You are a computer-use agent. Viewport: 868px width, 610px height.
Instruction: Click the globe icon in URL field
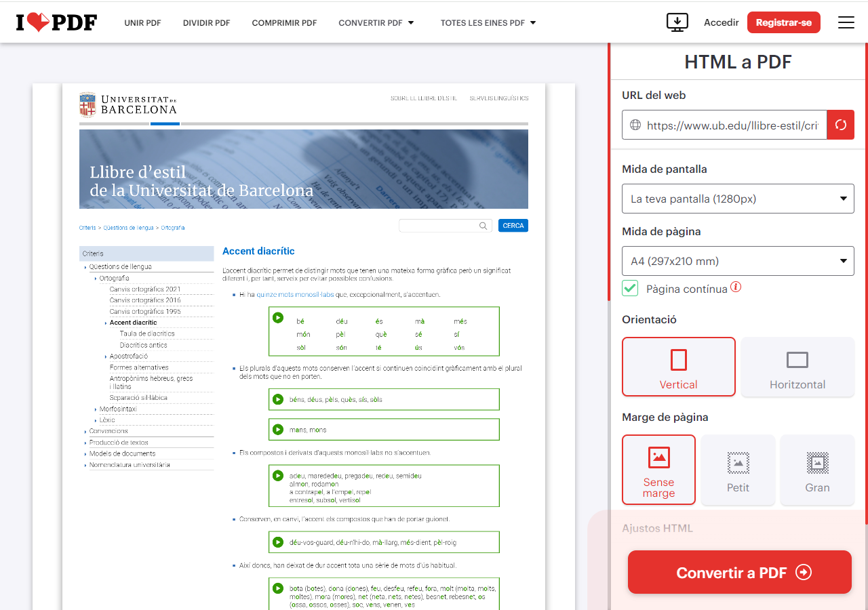coord(635,125)
